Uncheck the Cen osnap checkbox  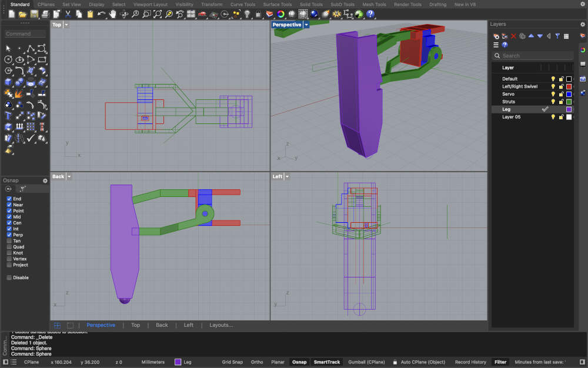click(9, 223)
